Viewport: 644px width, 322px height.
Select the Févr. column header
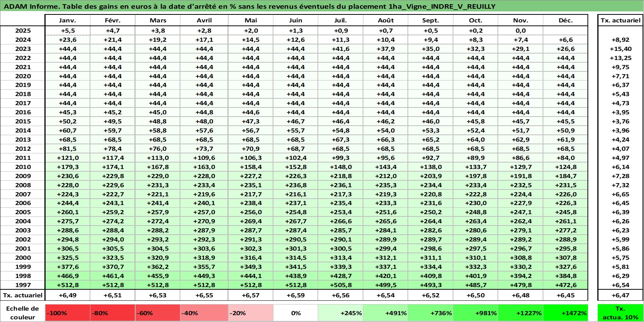pos(113,21)
